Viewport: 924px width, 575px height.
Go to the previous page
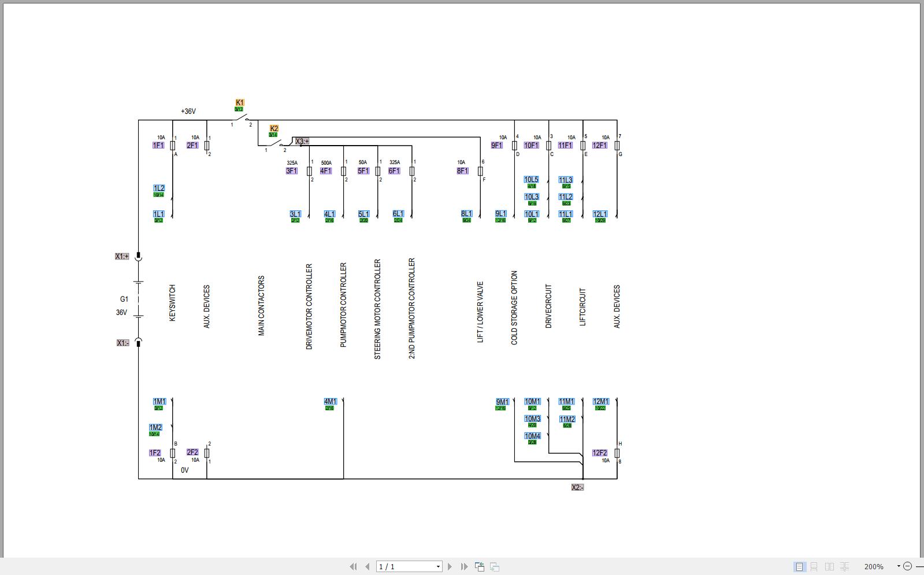367,567
